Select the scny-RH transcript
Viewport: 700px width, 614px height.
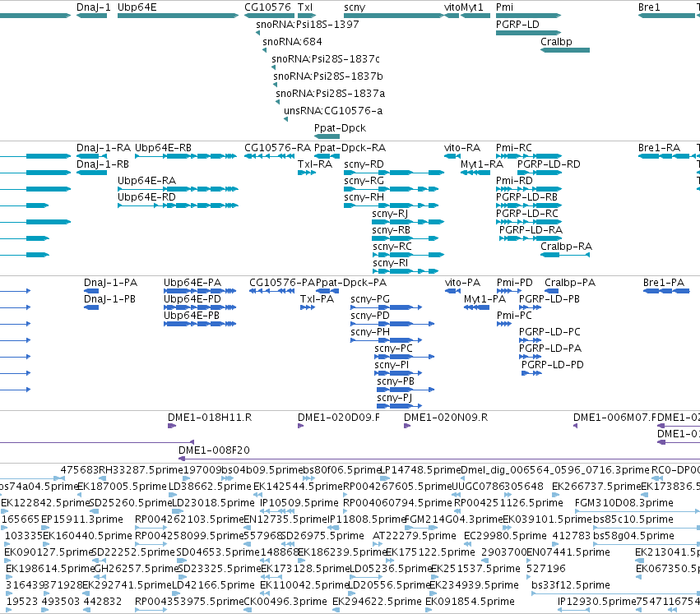[391, 205]
